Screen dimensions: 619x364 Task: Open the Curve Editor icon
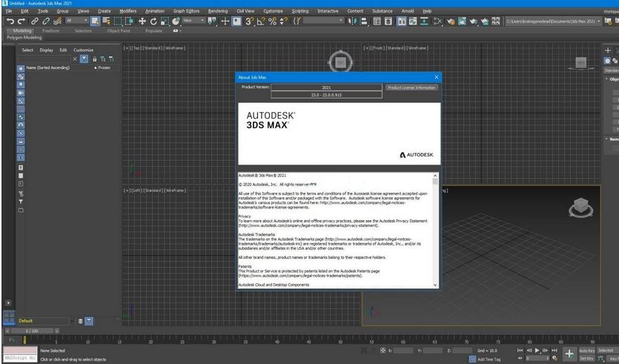tap(413, 21)
